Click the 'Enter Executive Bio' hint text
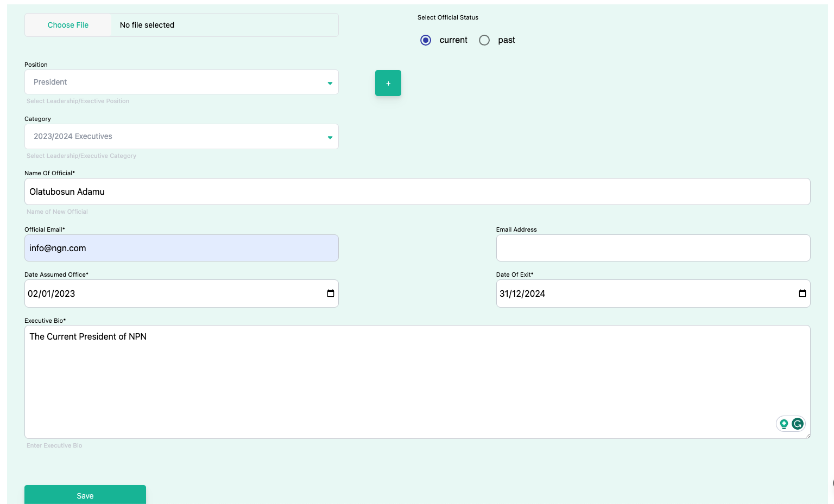This screenshot has height=504, width=834. click(54, 445)
